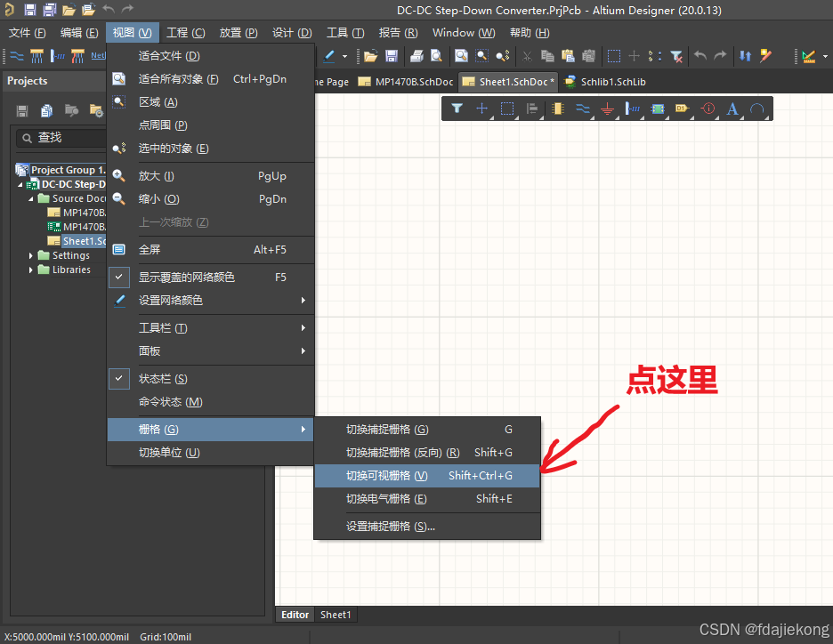Click the Open Project icon in title bar
Image resolution: width=833 pixels, height=644 pixels.
(x=69, y=10)
